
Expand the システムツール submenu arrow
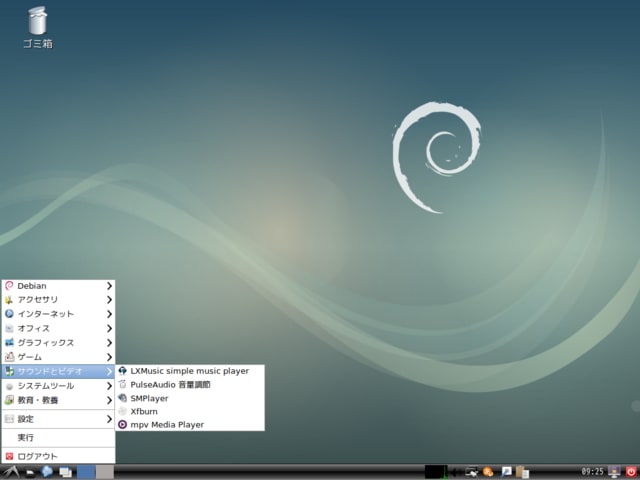pyautogui.click(x=109, y=386)
